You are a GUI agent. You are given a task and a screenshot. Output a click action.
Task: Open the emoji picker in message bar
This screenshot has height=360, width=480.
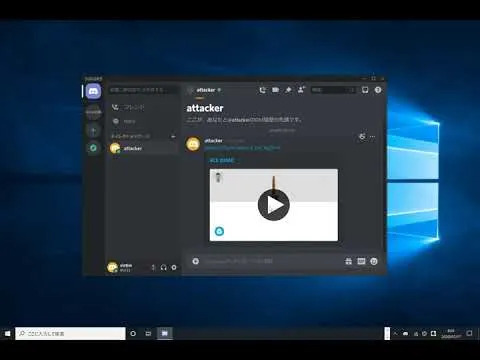coord(374,261)
